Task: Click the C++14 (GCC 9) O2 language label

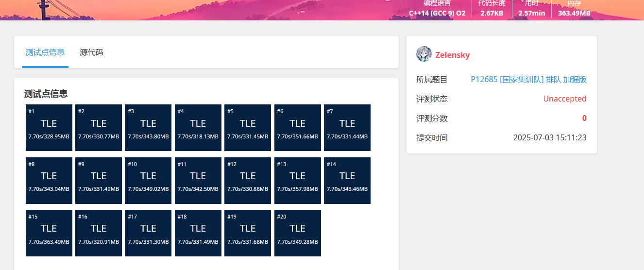Action: 437,13
